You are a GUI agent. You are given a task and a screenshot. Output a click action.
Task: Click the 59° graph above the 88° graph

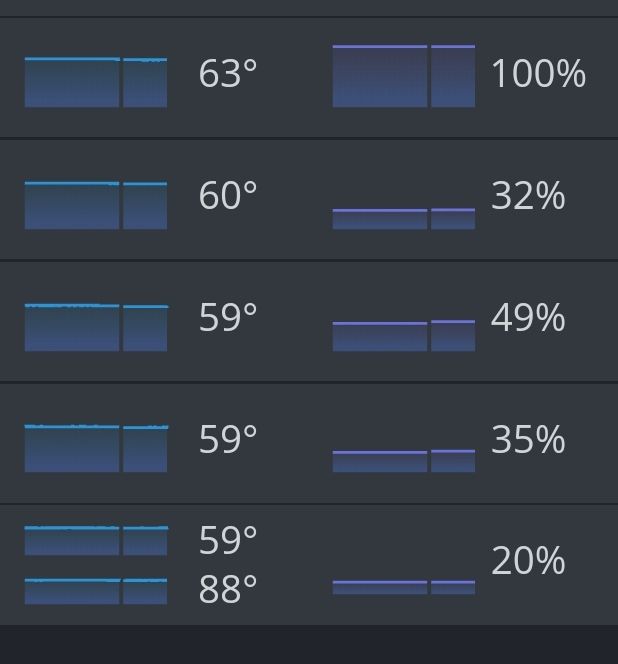(96, 541)
